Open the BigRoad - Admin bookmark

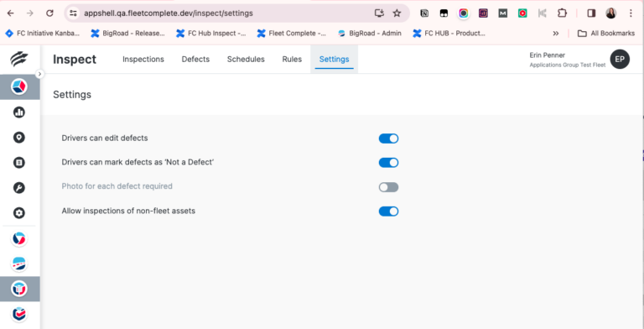click(370, 34)
